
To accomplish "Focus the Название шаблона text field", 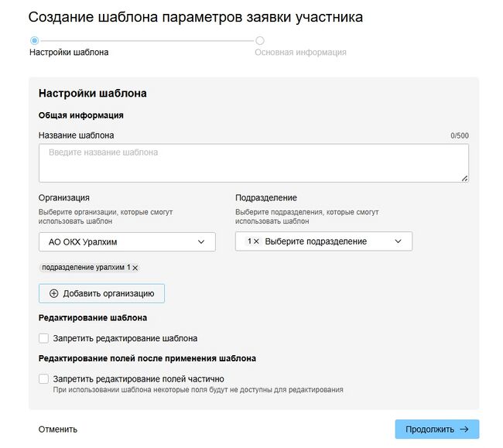I will (x=253, y=162).
